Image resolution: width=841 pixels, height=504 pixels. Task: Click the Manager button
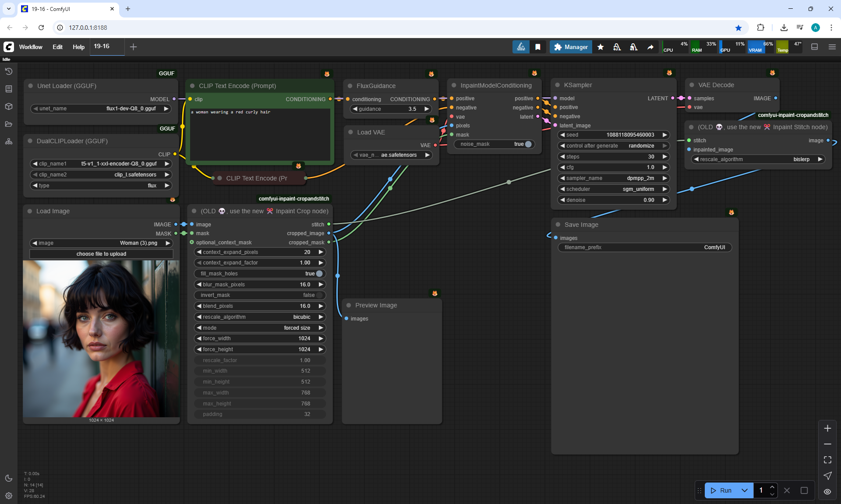(571, 47)
